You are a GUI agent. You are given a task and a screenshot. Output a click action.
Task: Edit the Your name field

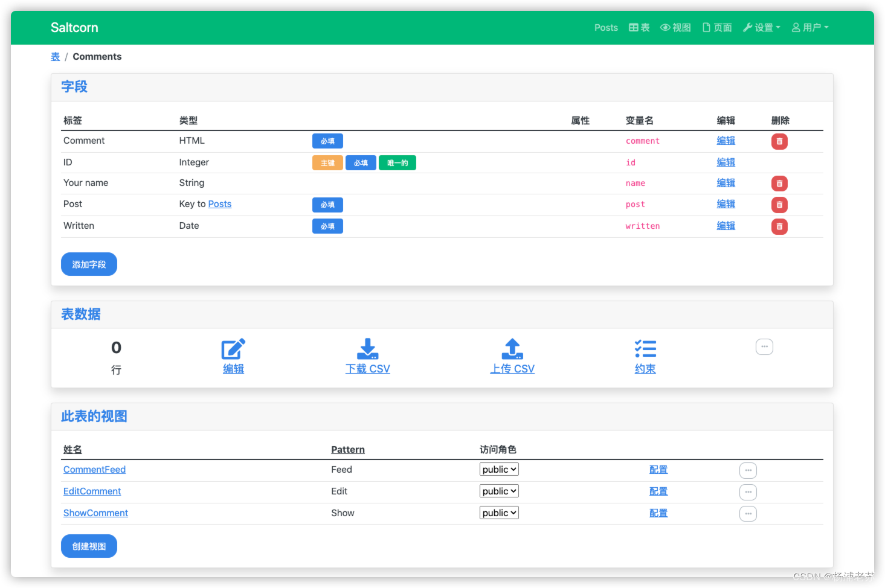point(726,182)
